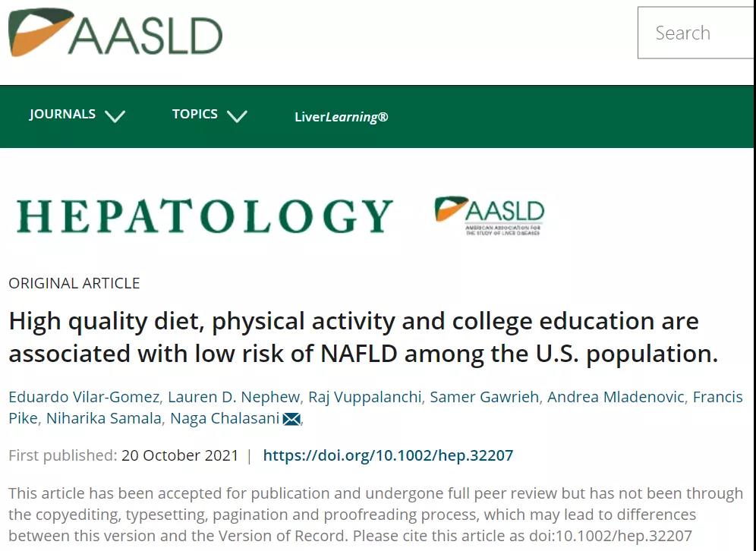
Task: View author Raj Vuppalanchi
Action: pyautogui.click(x=365, y=397)
